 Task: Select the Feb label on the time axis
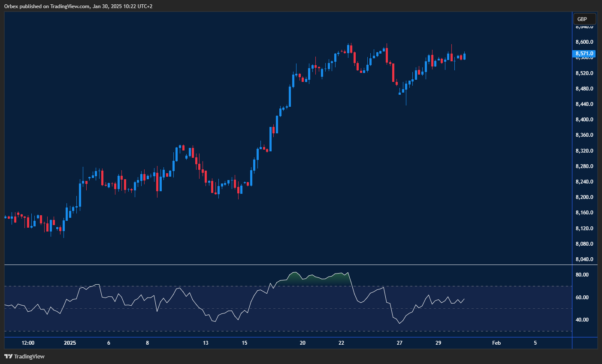tap(496, 343)
